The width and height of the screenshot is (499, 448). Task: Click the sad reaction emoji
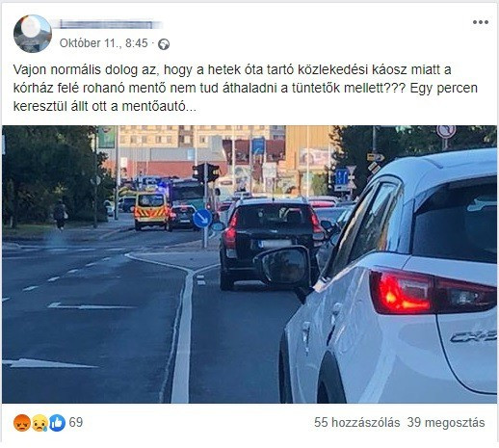39,423
